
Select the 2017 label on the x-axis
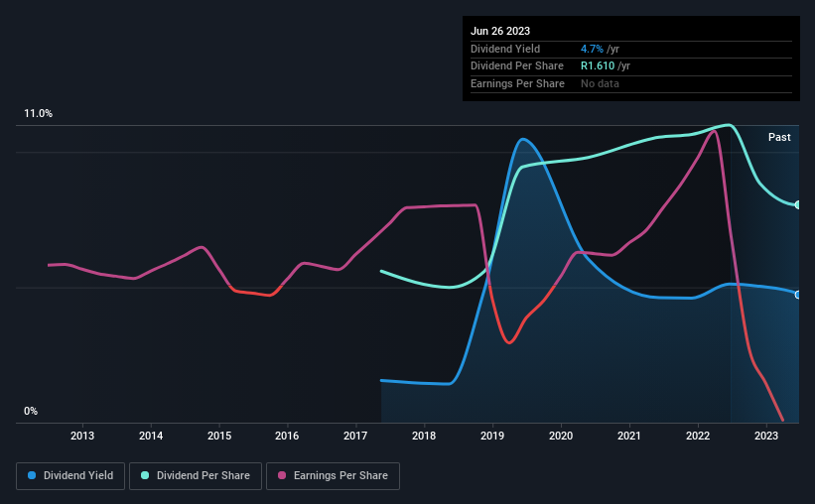pos(355,436)
